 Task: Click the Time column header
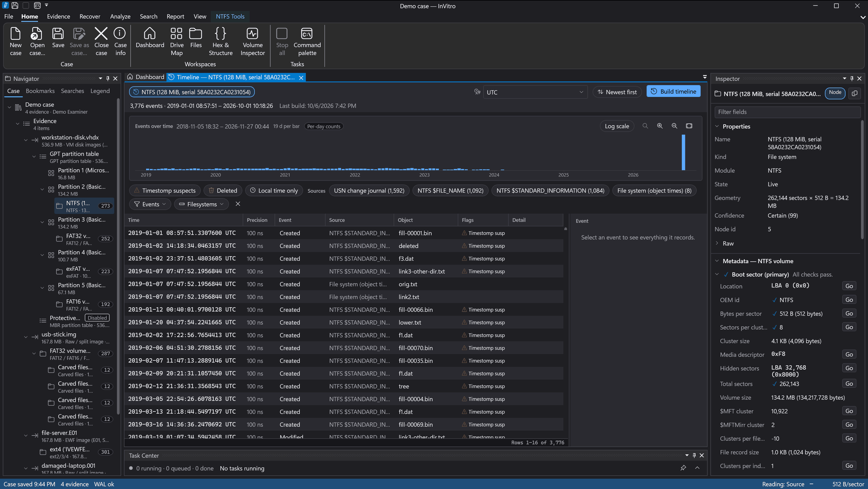tap(184, 220)
